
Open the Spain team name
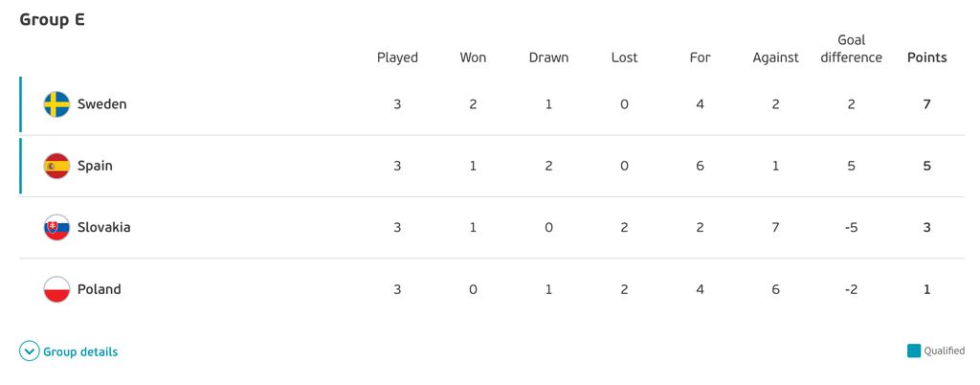point(95,167)
